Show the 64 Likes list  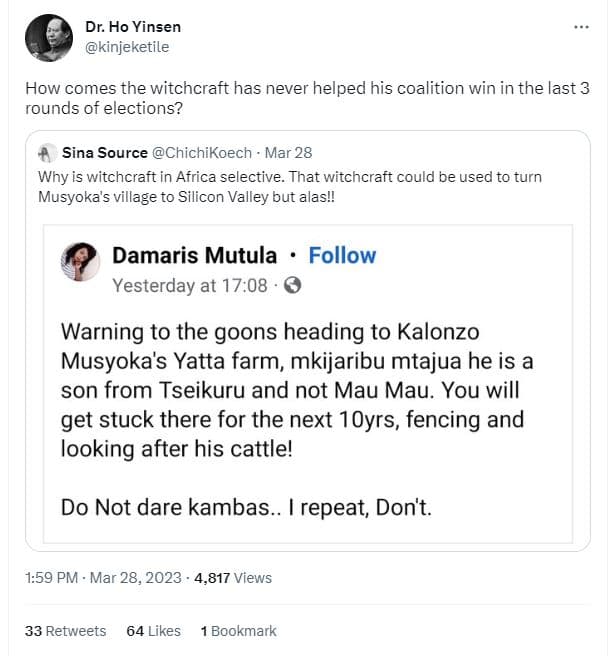(x=154, y=631)
